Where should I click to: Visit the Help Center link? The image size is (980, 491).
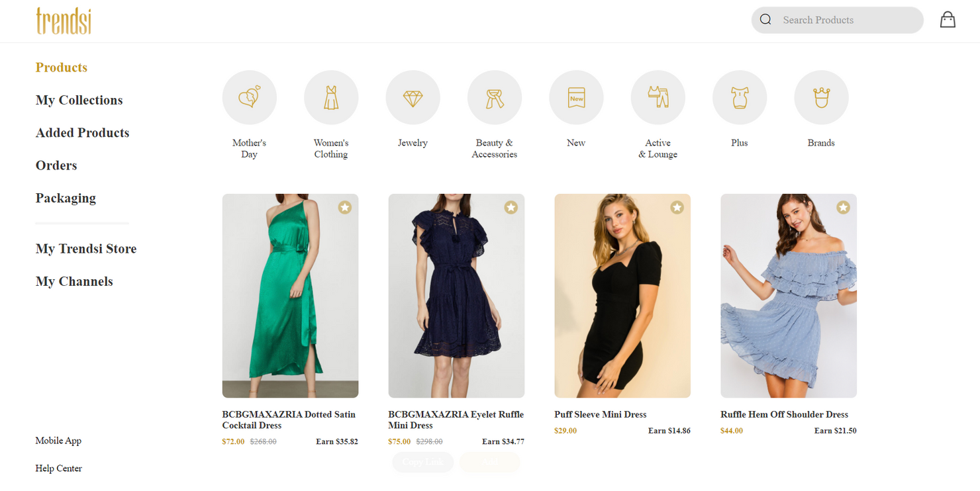click(x=59, y=469)
